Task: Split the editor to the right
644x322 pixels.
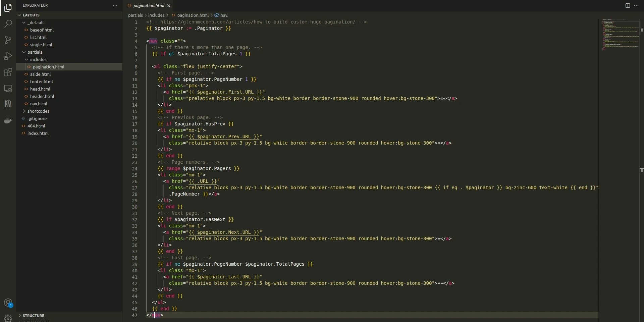Action: coord(628,6)
